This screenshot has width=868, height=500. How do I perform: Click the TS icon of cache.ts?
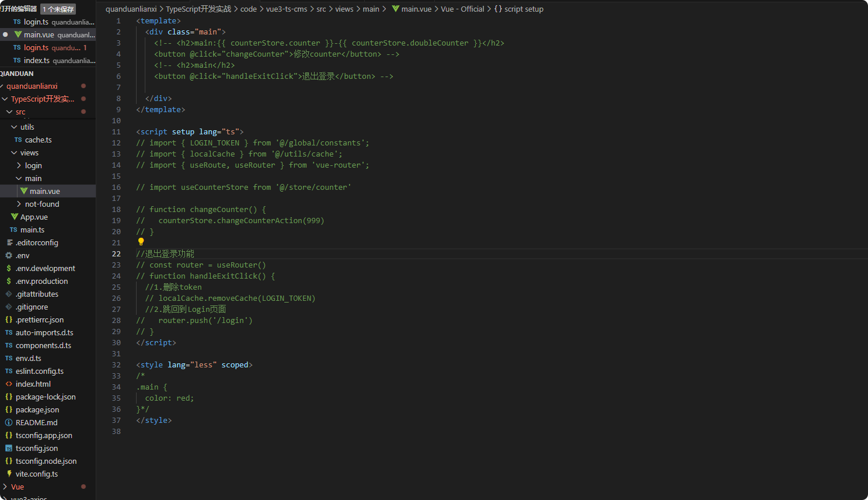[x=18, y=140]
